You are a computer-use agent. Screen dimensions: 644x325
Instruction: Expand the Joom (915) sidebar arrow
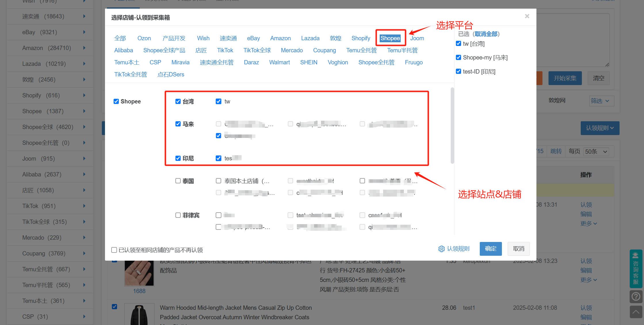84,159
